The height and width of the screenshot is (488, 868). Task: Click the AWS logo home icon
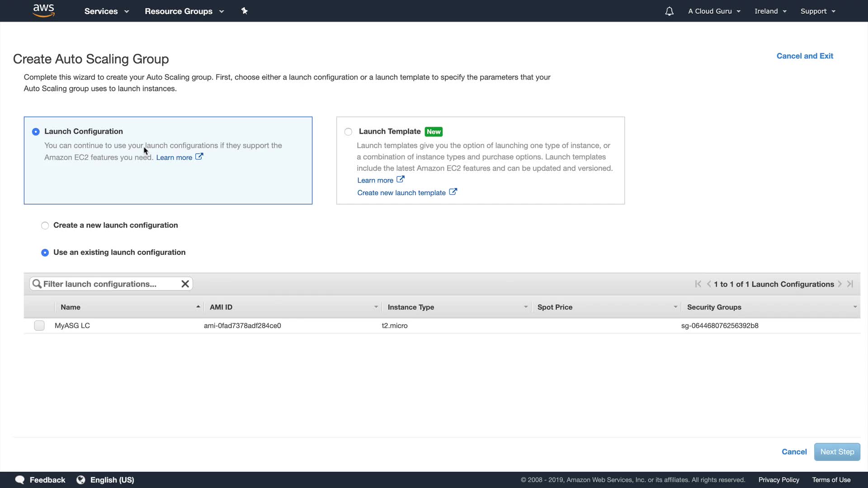[x=43, y=10]
